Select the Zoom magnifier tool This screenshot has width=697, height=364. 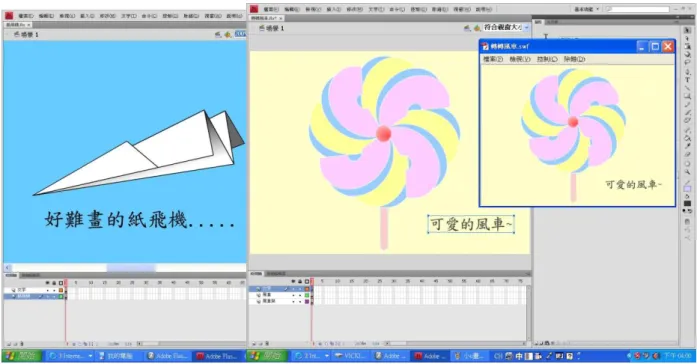(x=687, y=172)
